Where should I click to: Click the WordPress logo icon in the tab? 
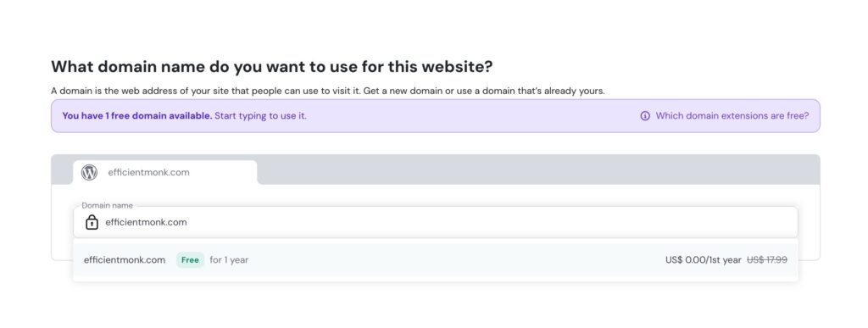pyautogui.click(x=89, y=173)
